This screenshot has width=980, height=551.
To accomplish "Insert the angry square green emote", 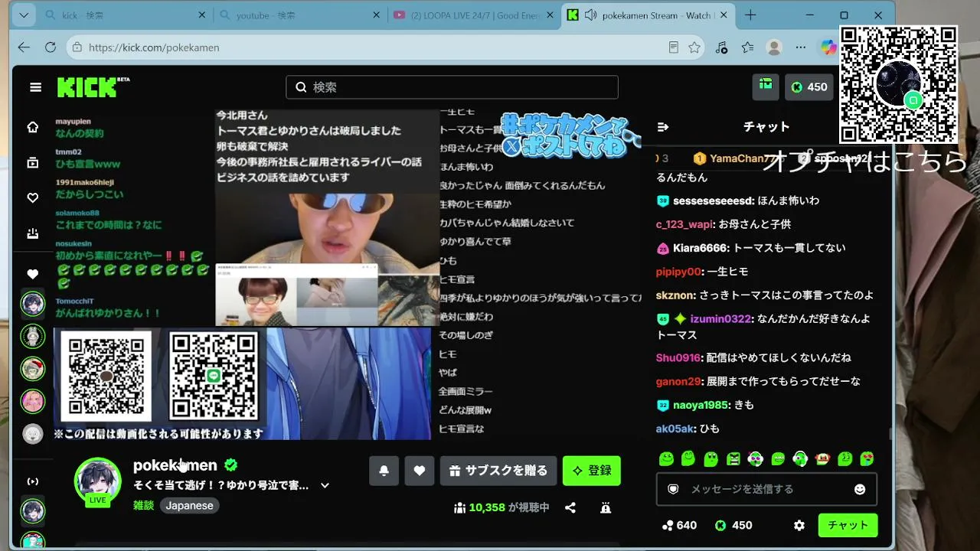I will click(733, 459).
